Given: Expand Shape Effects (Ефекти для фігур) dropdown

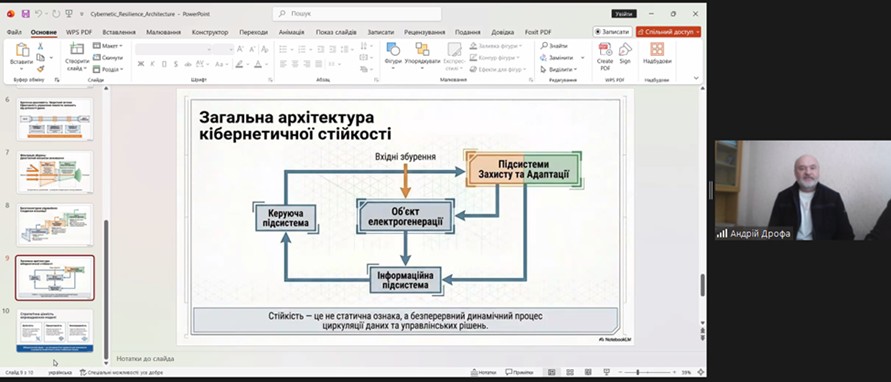Looking at the screenshot, I should click(498, 69).
